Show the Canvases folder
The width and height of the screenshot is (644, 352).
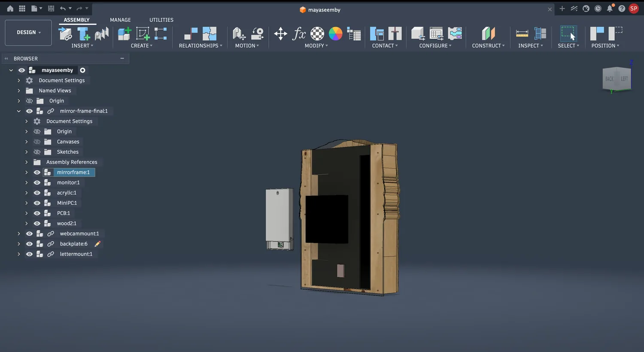tap(37, 142)
